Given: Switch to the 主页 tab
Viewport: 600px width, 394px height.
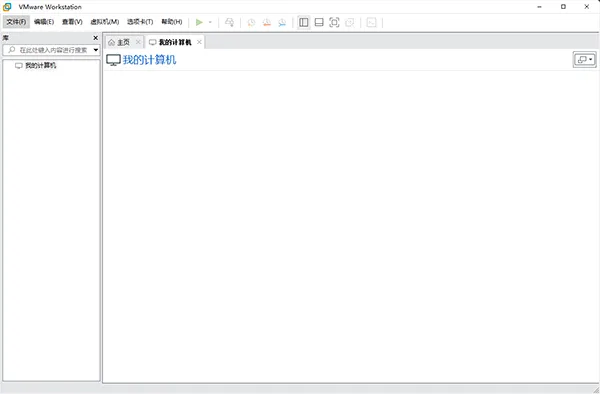Looking at the screenshot, I should pyautogui.click(x=119, y=42).
